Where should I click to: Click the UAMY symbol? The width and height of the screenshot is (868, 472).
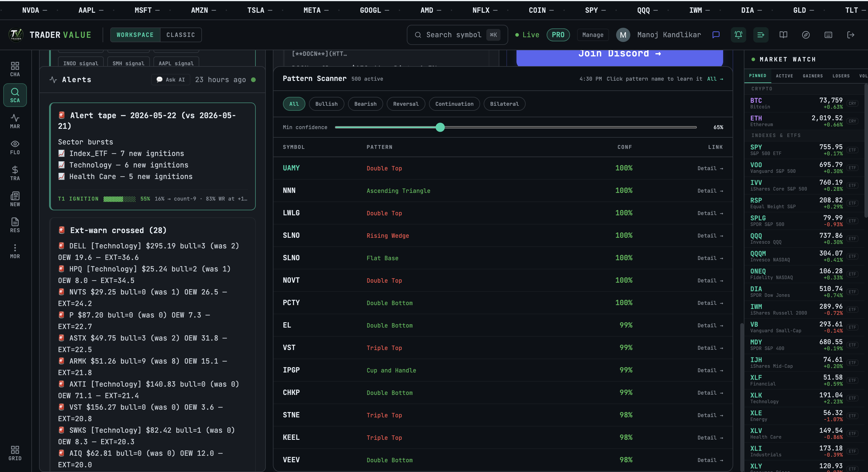point(291,168)
